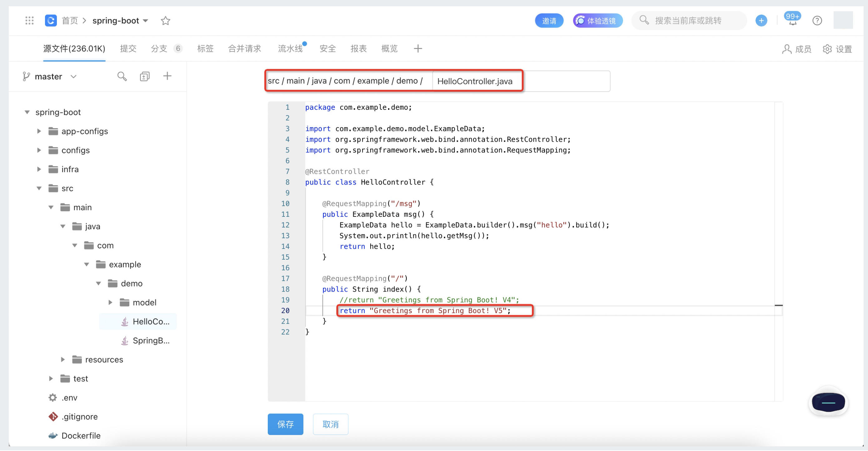Open the .gitignore file

click(73, 417)
